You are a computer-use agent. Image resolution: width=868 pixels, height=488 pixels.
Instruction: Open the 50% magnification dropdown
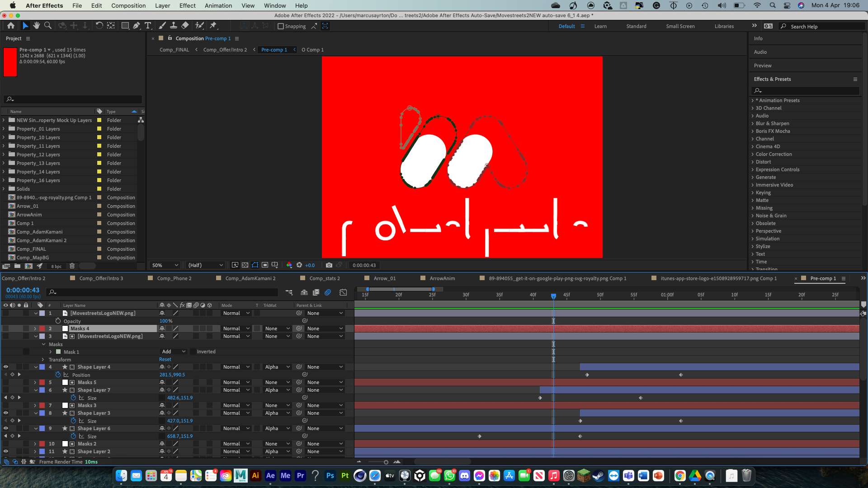click(165, 265)
